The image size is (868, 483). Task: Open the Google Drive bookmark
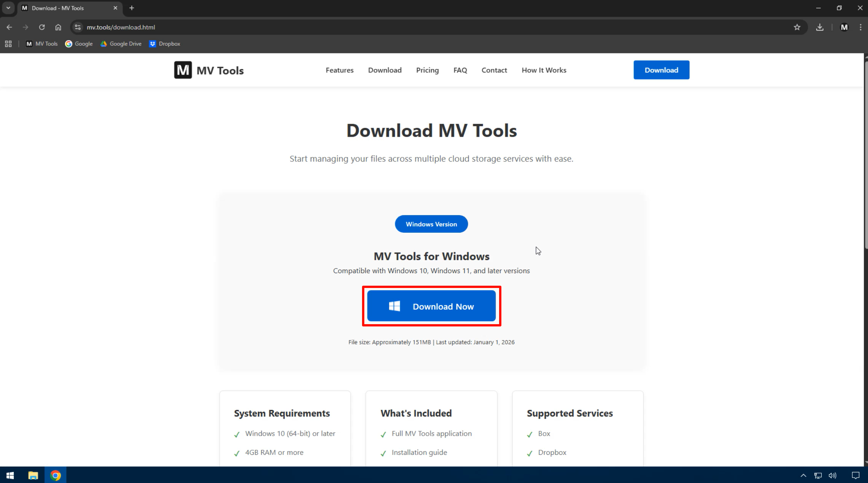coord(121,44)
